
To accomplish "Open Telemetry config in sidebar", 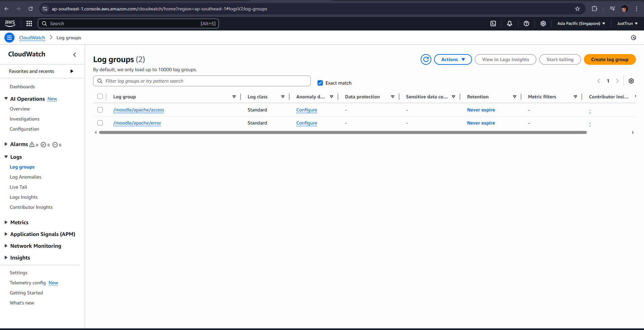I will click(x=28, y=283).
